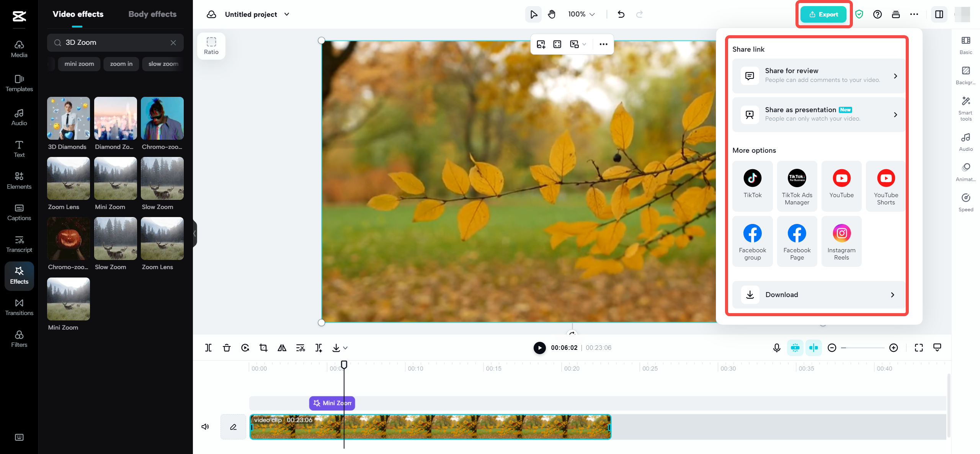The image size is (980, 454).
Task: Zoom out timeline with minus button
Action: coord(832,348)
